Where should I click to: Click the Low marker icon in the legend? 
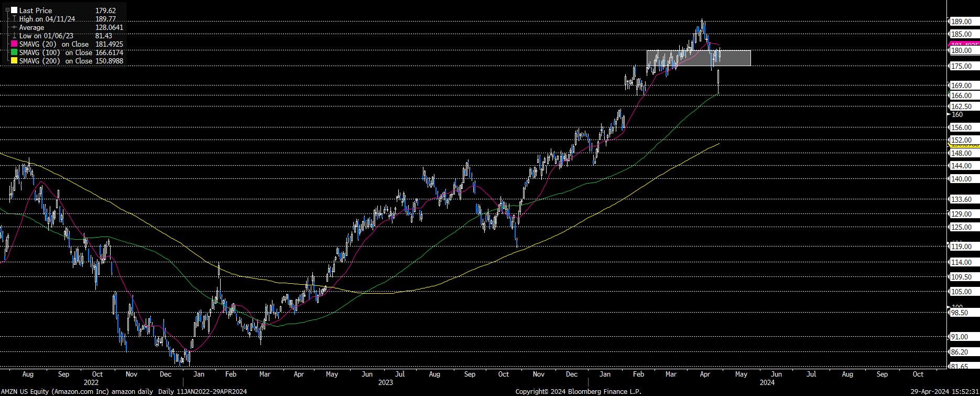[x=14, y=36]
